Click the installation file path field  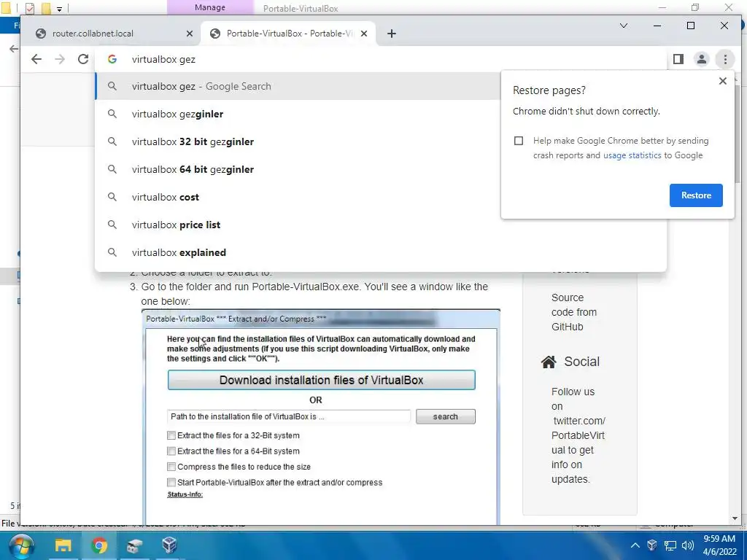pyautogui.click(x=288, y=416)
